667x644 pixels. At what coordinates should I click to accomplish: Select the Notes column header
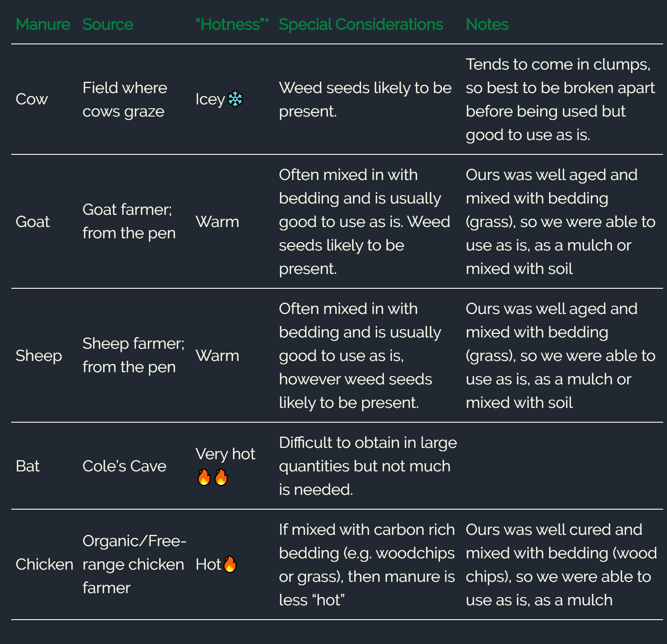click(487, 24)
